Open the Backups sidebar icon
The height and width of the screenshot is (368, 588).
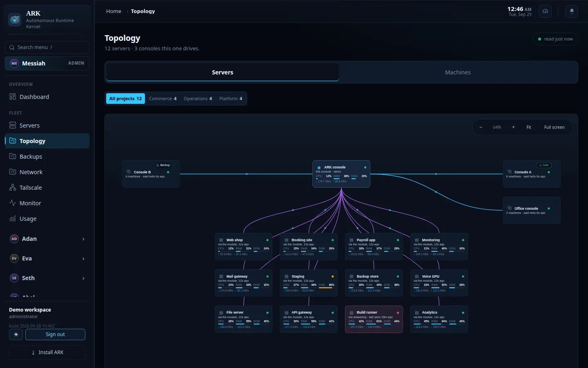[x=13, y=157]
